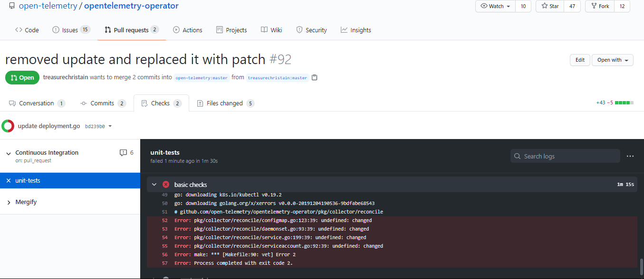The image size is (644, 279).
Task: Fork the repository
Action: point(599,6)
